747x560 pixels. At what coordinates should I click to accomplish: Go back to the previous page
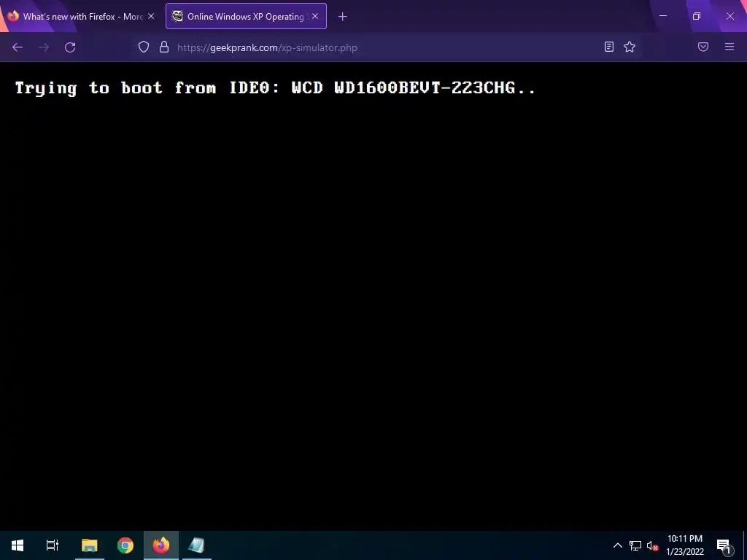coord(18,47)
